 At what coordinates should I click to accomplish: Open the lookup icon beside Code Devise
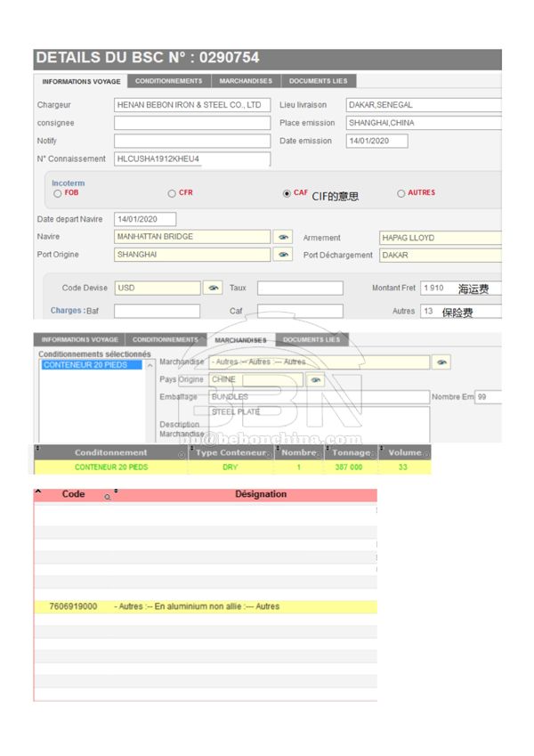pos(213,288)
